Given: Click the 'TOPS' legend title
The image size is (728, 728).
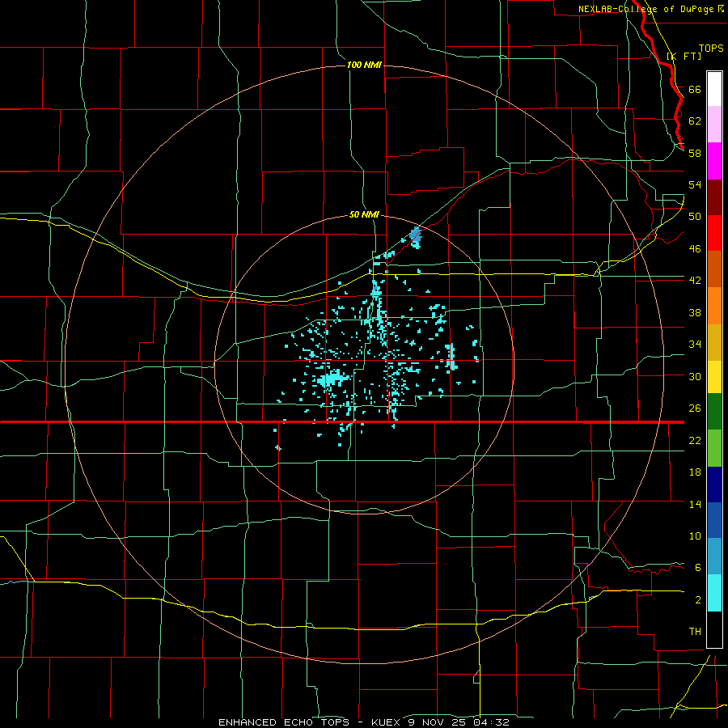Looking at the screenshot, I should pos(711,48).
